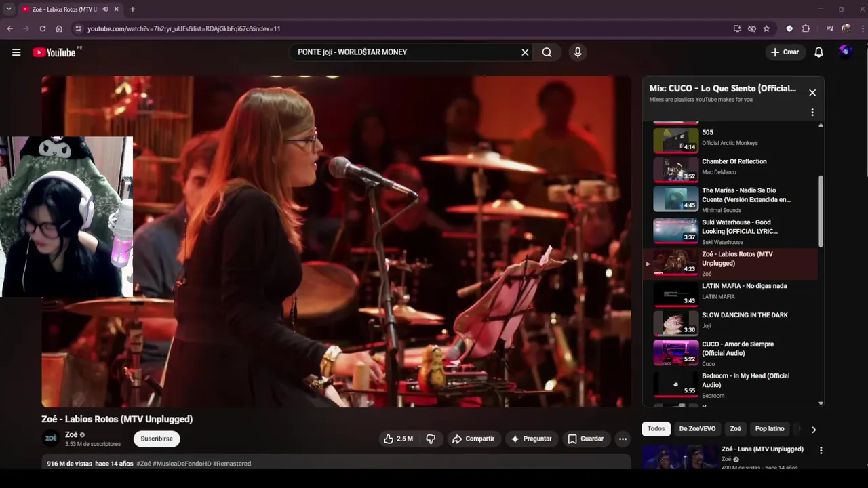The width and height of the screenshot is (868, 488).
Task: Open options for Zoé - Luna video
Action: coord(821,450)
